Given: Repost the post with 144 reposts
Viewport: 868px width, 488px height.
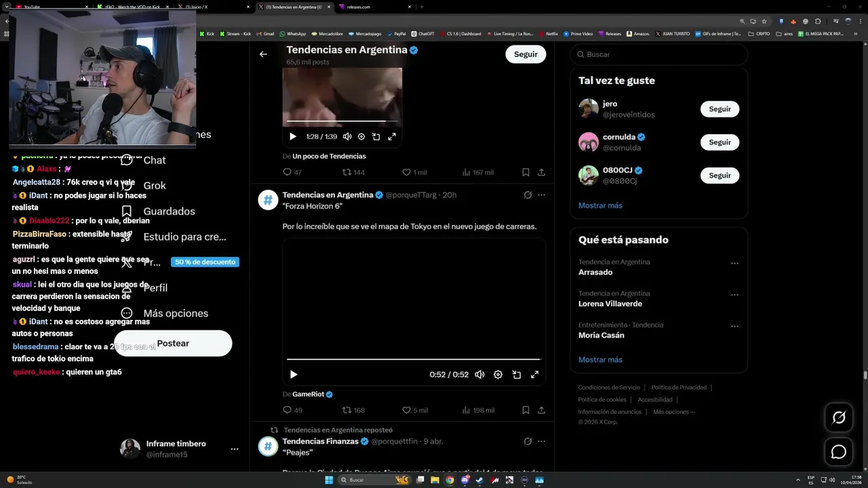Looking at the screenshot, I should coord(353,172).
